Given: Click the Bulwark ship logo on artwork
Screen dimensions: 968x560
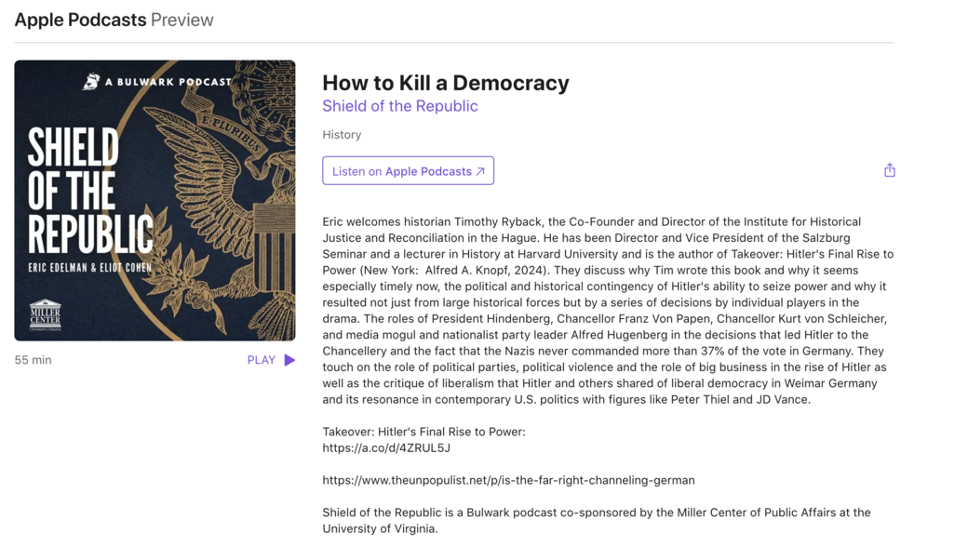Looking at the screenshot, I should point(91,82).
